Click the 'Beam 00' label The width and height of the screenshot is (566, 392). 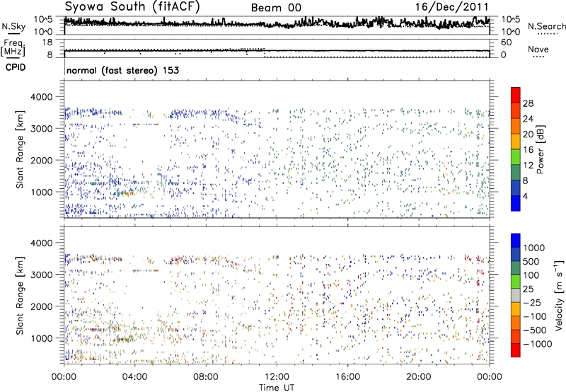276,8
